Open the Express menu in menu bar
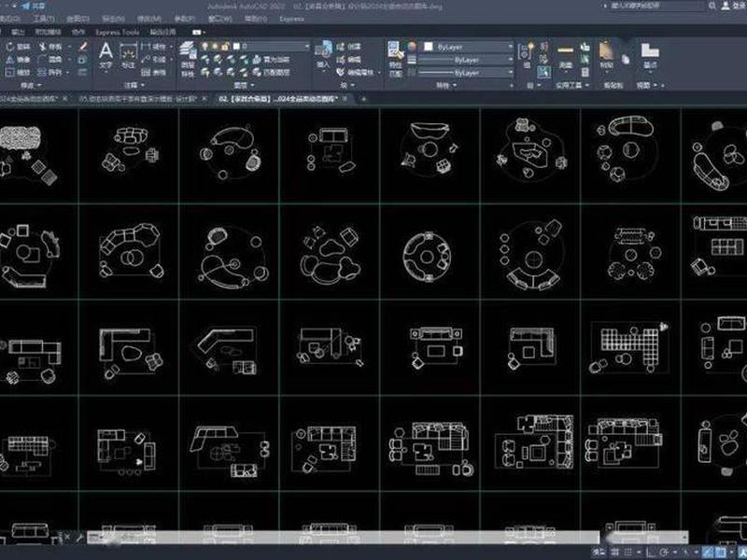The height and width of the screenshot is (560, 747). (291, 19)
